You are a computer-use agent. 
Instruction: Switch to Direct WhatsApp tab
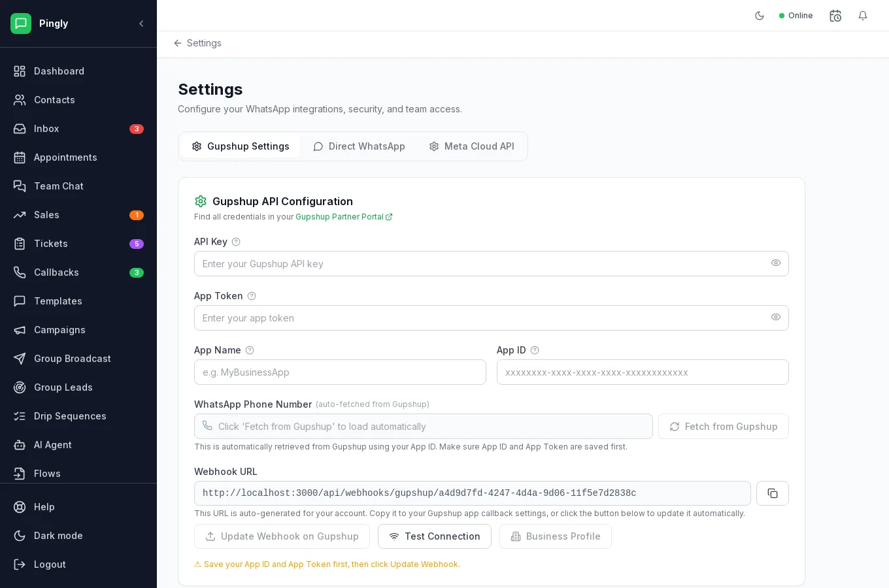(x=359, y=146)
